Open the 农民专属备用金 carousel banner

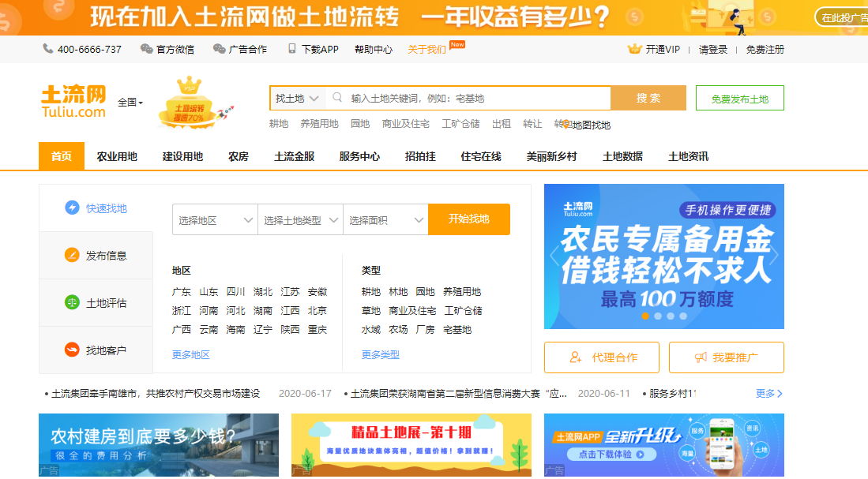[664, 256]
